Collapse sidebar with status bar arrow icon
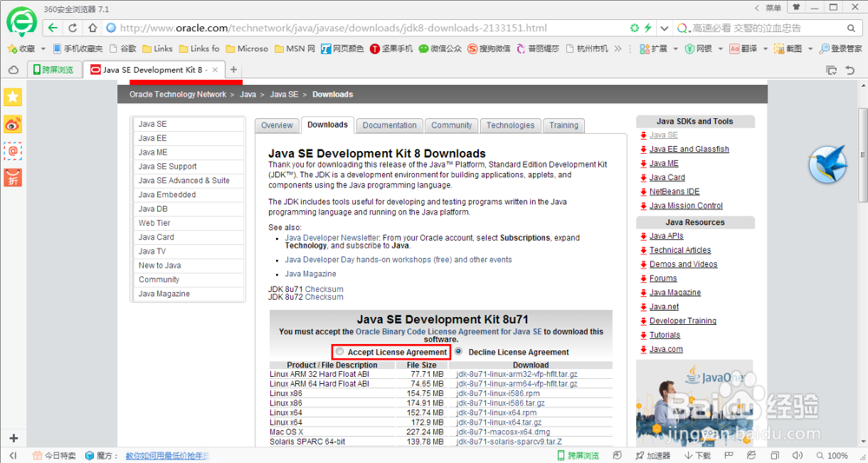This screenshot has height=463, width=868. coord(13,455)
